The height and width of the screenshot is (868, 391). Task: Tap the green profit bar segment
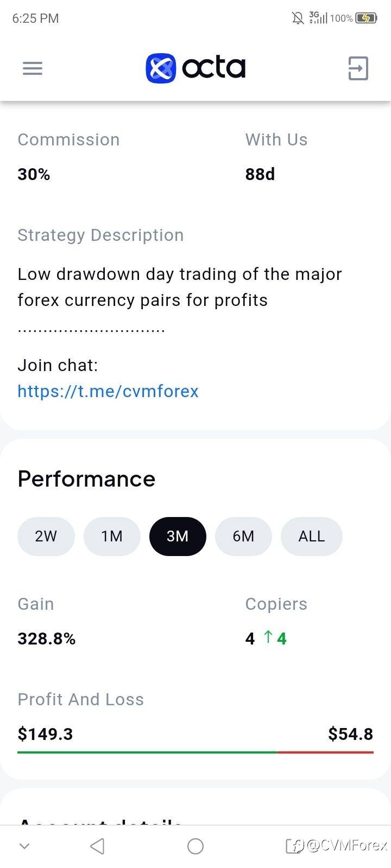[147, 752]
